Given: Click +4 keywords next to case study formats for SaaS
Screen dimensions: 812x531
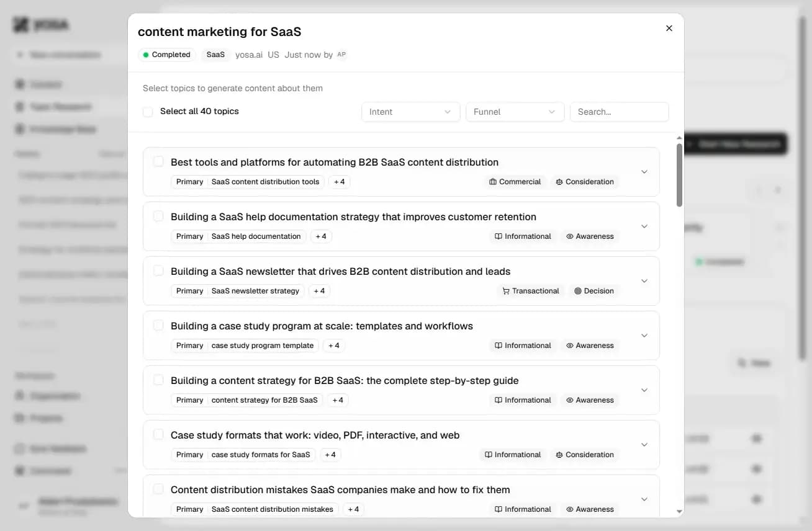Looking at the screenshot, I should pos(330,455).
